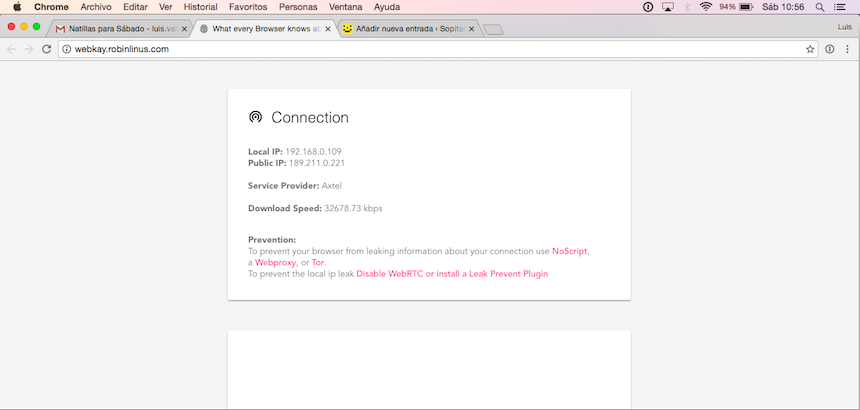The height and width of the screenshot is (410, 860).
Task: Click the back navigation arrow
Action: 11,48
